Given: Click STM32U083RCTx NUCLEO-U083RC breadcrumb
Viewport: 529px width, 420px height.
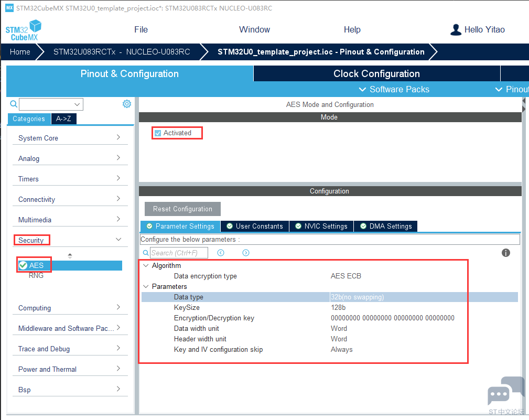Looking at the screenshot, I should (x=122, y=51).
